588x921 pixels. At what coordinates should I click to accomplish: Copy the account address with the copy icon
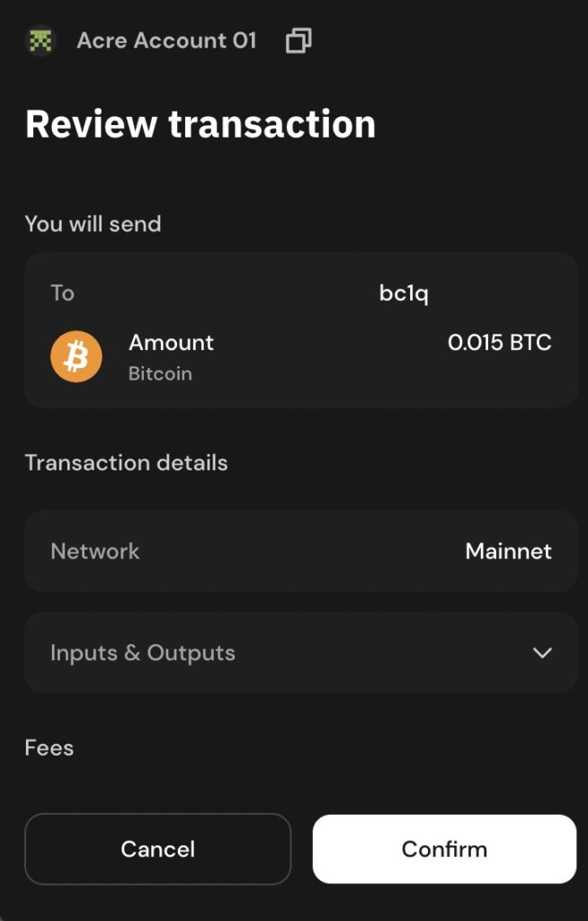298,40
